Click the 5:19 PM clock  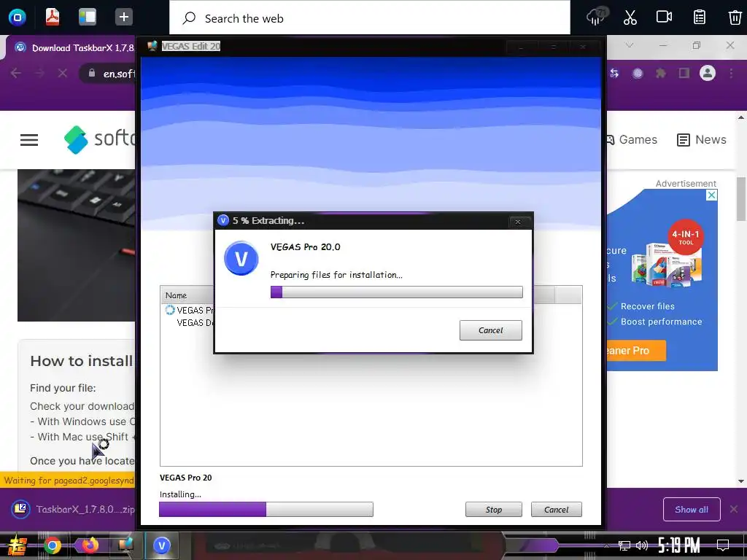click(679, 545)
